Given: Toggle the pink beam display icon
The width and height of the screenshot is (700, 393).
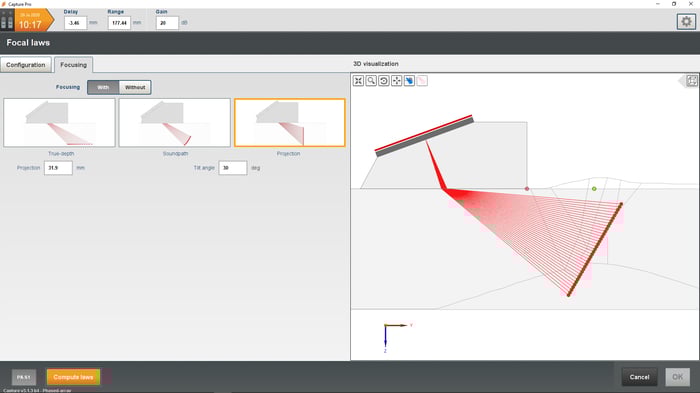Looking at the screenshot, I should click(x=422, y=81).
